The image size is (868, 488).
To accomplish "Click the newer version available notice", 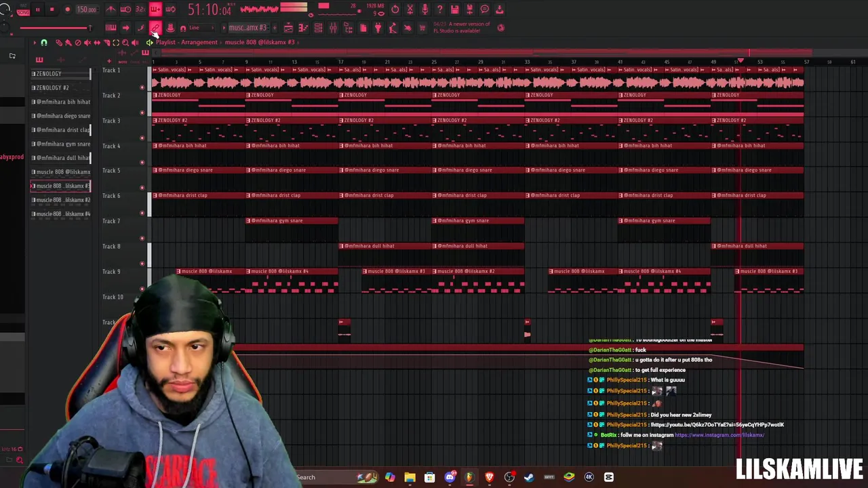I will point(462,28).
